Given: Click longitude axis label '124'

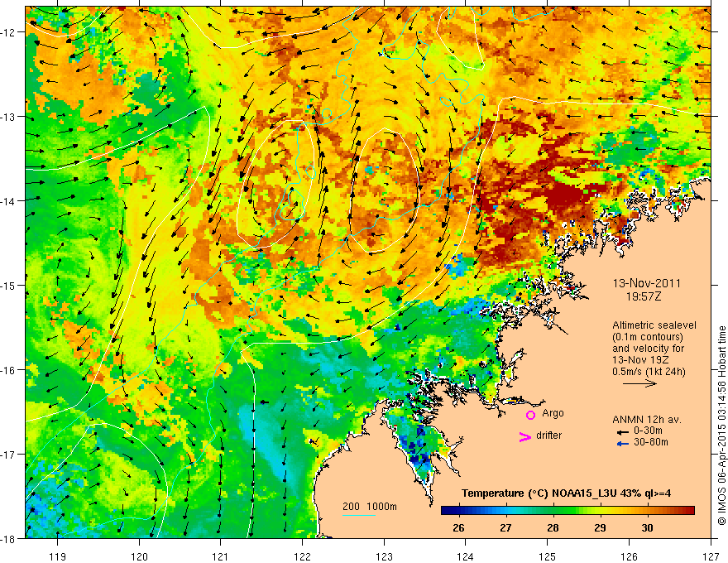Looking at the screenshot, I should point(466,556).
